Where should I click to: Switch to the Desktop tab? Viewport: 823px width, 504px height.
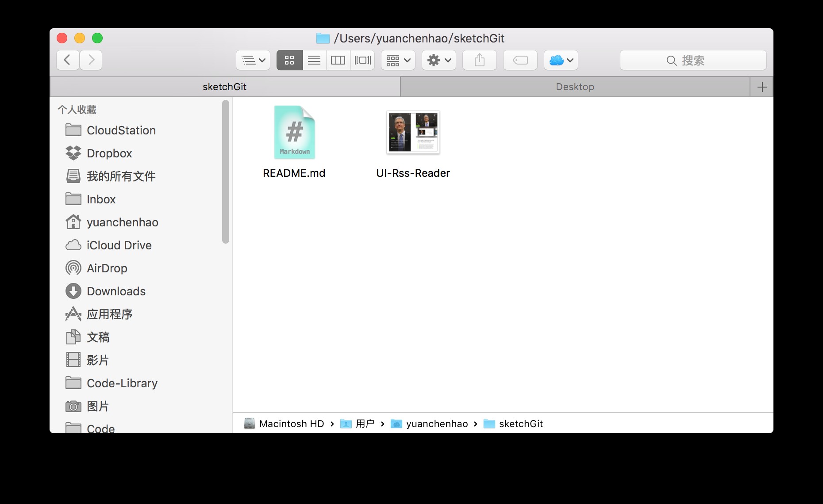pos(575,87)
